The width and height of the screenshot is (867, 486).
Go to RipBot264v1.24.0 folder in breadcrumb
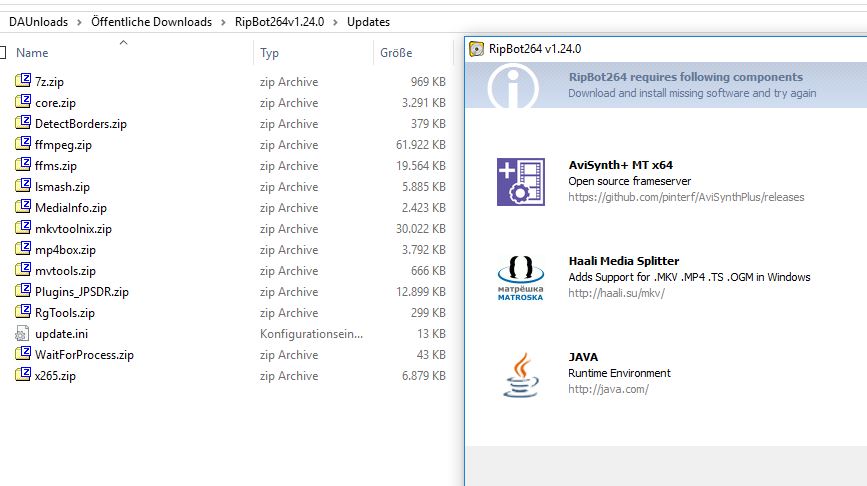[x=279, y=22]
